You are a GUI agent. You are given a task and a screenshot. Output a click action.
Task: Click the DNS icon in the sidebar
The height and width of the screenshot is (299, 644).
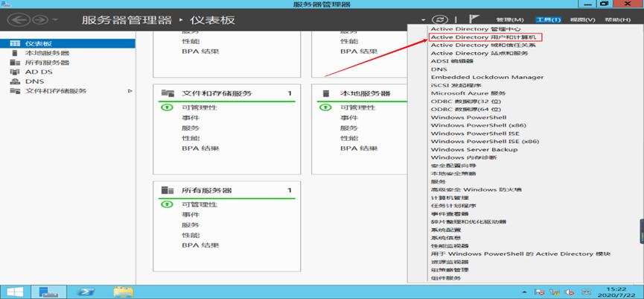pos(15,81)
